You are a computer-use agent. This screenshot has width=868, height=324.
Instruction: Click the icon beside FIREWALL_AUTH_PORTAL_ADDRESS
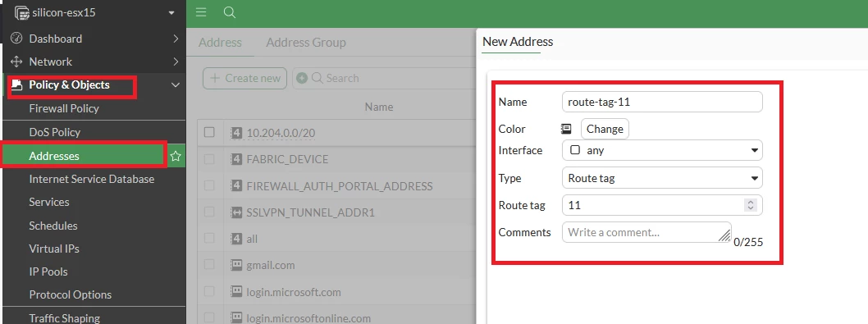click(x=236, y=186)
